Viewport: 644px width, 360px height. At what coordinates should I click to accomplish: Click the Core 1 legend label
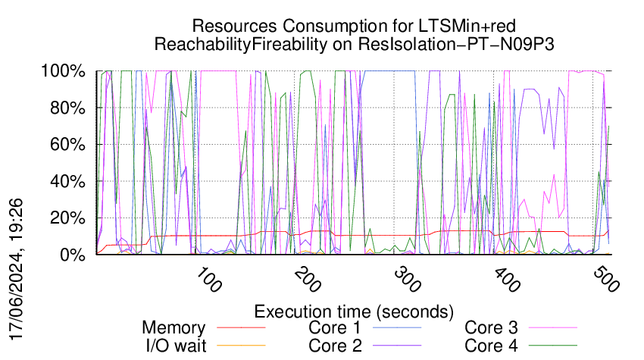334,328
